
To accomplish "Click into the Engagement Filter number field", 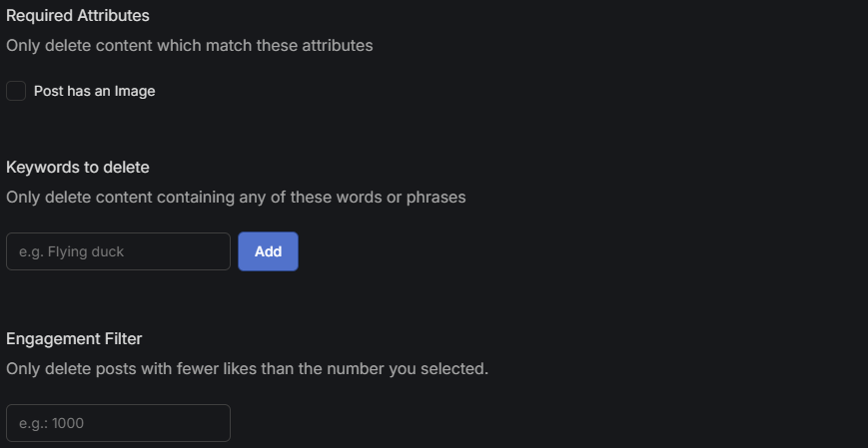I will tap(118, 423).
